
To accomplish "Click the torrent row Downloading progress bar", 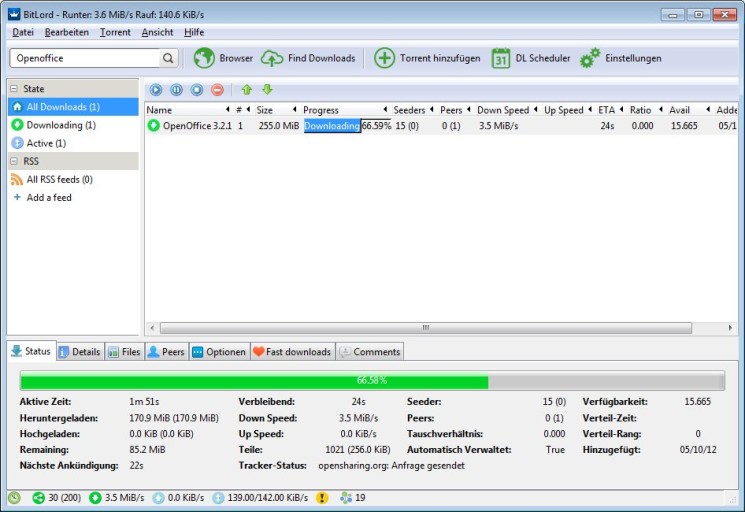I will 348,126.
